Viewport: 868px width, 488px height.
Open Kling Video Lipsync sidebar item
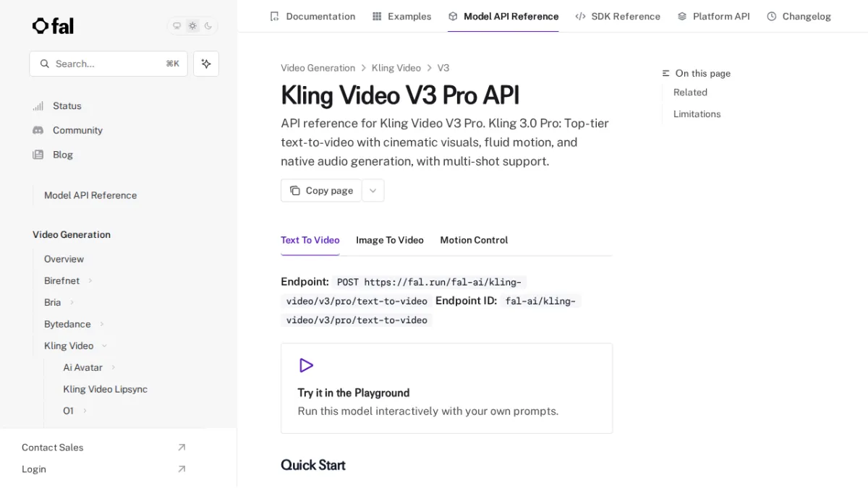(105, 389)
